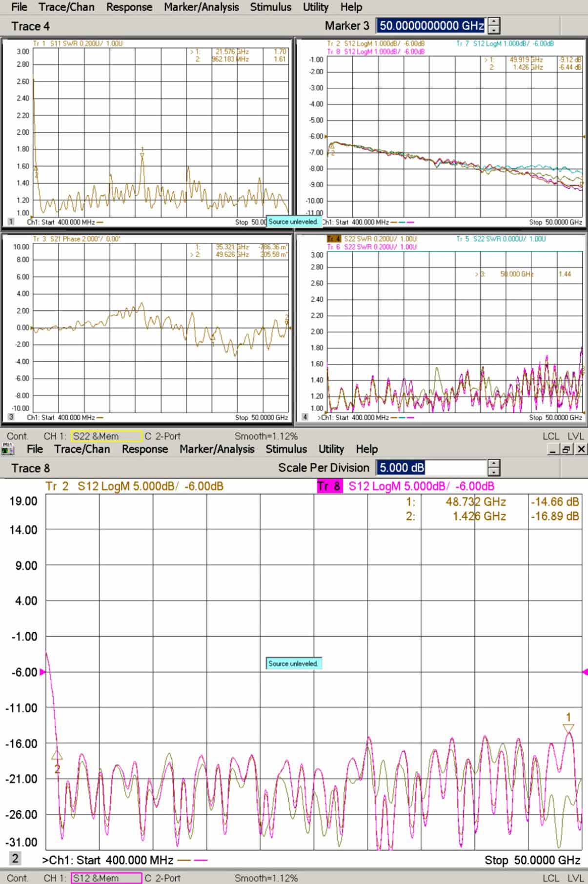Select Tr 2 S12 LogM 1.000dB trace label
The height and width of the screenshot is (884, 588).
[375, 43]
